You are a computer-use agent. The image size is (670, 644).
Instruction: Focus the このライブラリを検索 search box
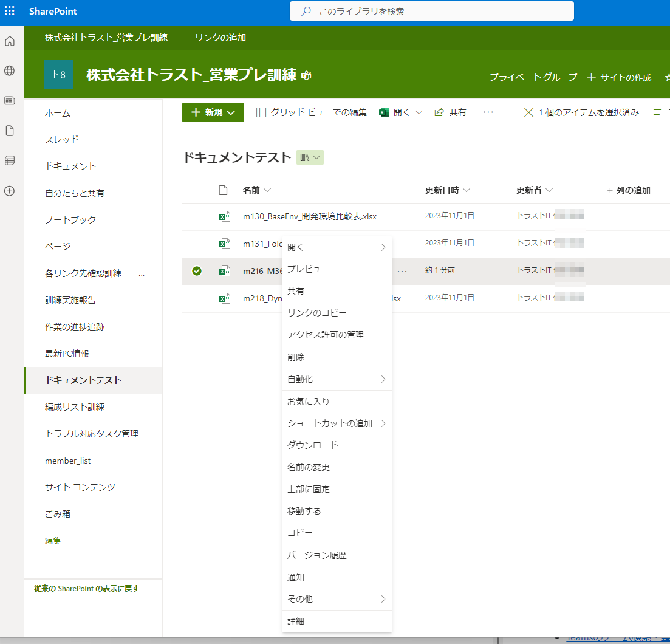(431, 11)
